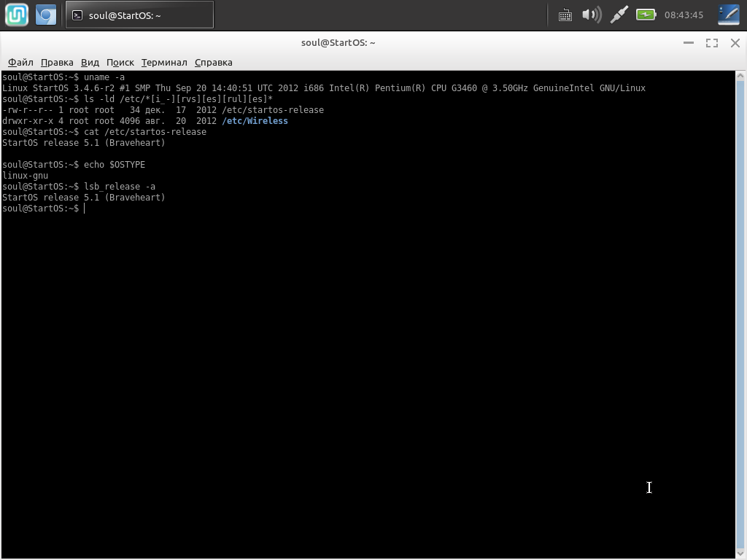Launch the web browser panel icon

click(46, 15)
